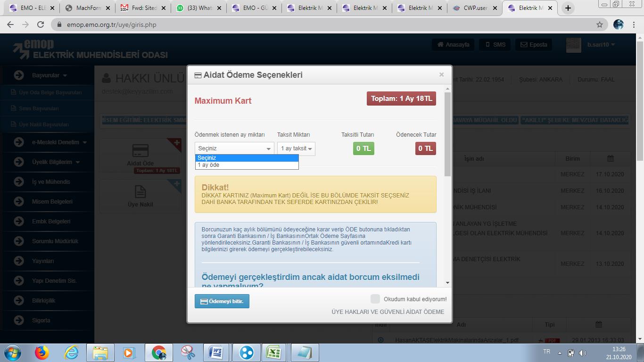Launch Firefox from the taskbar
The image size is (644, 362).
pyautogui.click(x=41, y=353)
